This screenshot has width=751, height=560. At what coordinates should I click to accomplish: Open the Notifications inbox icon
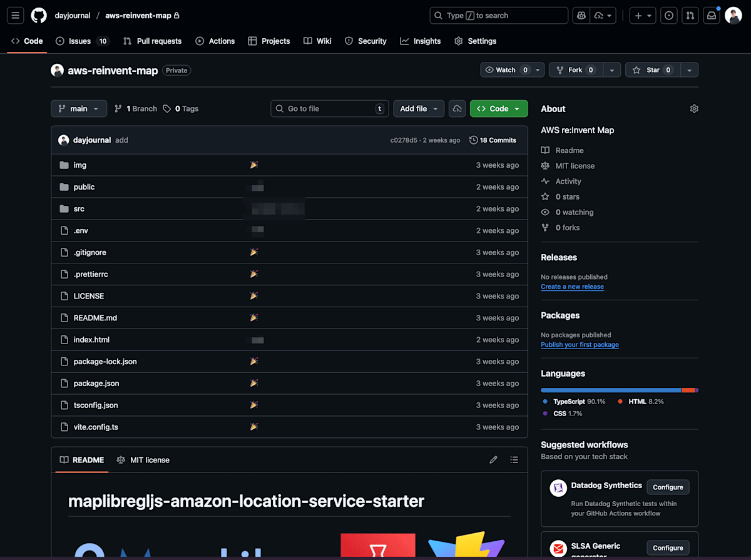coord(712,16)
